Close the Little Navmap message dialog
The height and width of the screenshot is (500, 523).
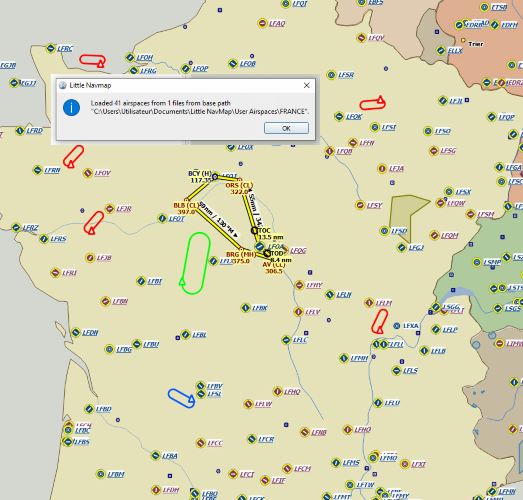[307, 85]
